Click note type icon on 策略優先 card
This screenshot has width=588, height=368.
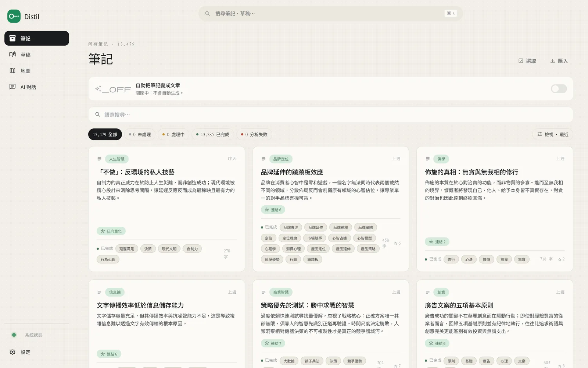pyautogui.click(x=263, y=292)
